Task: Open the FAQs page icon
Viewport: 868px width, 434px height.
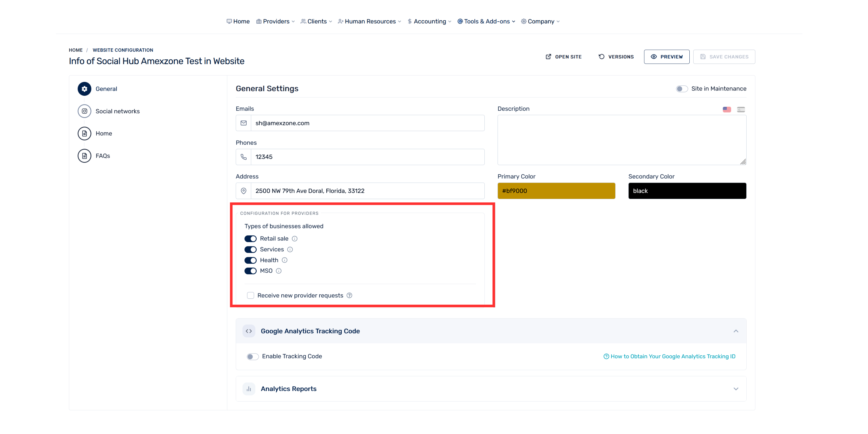Action: [84, 156]
